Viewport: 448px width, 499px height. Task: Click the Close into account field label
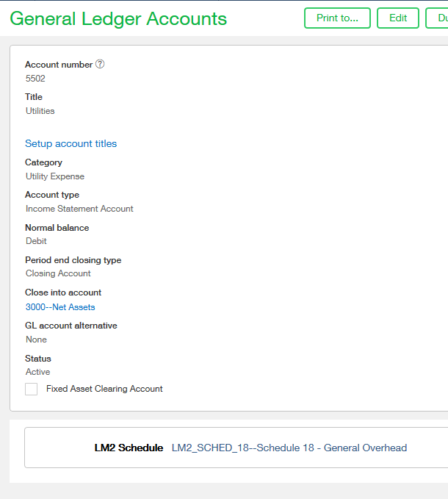[x=63, y=292]
